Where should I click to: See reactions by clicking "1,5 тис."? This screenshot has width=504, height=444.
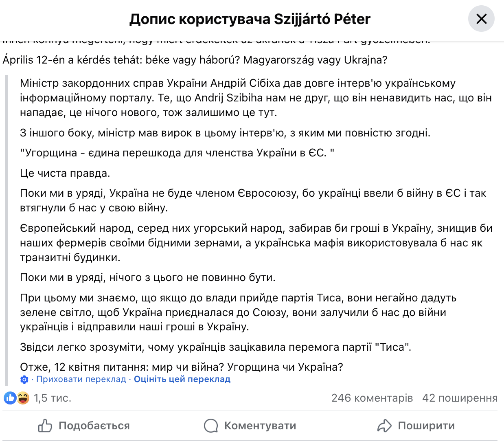click(x=52, y=398)
